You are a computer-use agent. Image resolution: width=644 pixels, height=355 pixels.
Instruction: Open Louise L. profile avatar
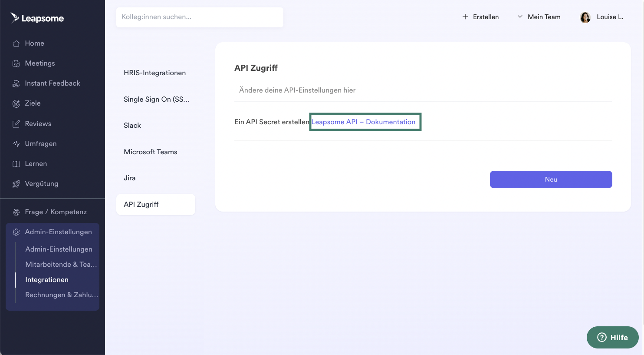[585, 17]
